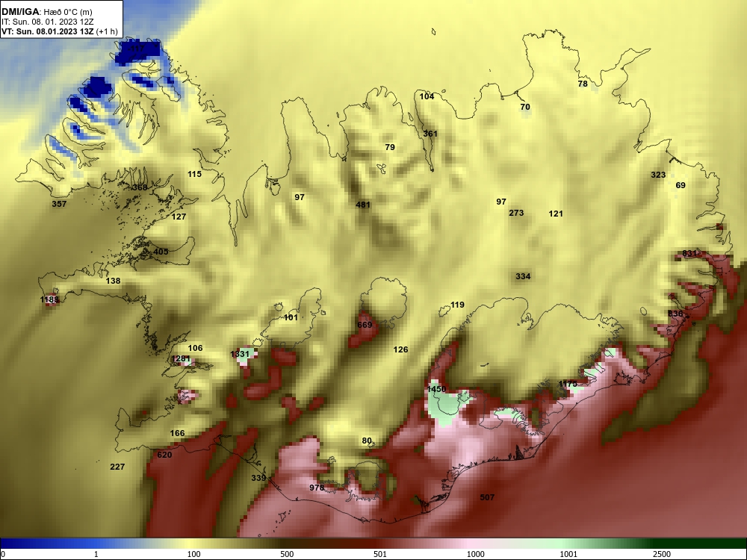
Task: Click the map value '78'
Action: click(x=583, y=84)
